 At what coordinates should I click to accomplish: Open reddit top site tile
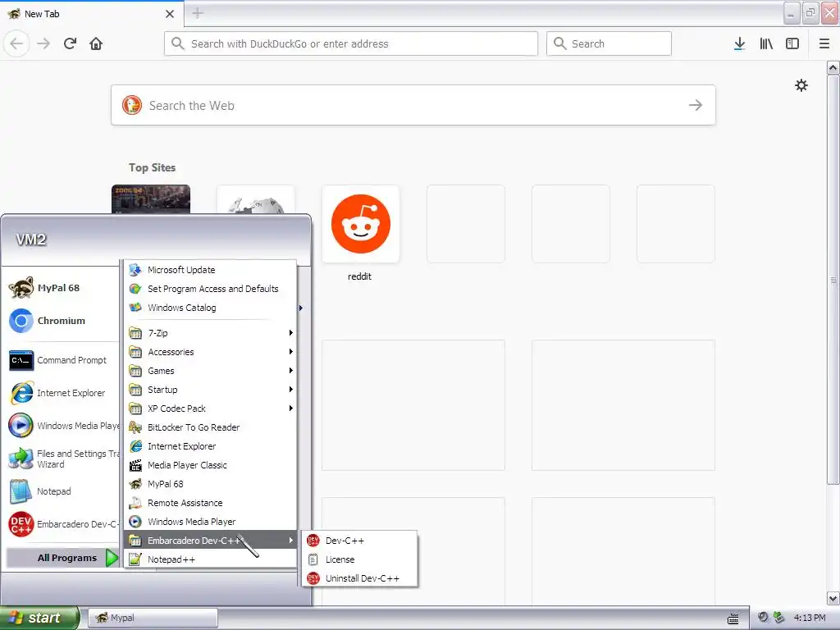[x=361, y=224]
